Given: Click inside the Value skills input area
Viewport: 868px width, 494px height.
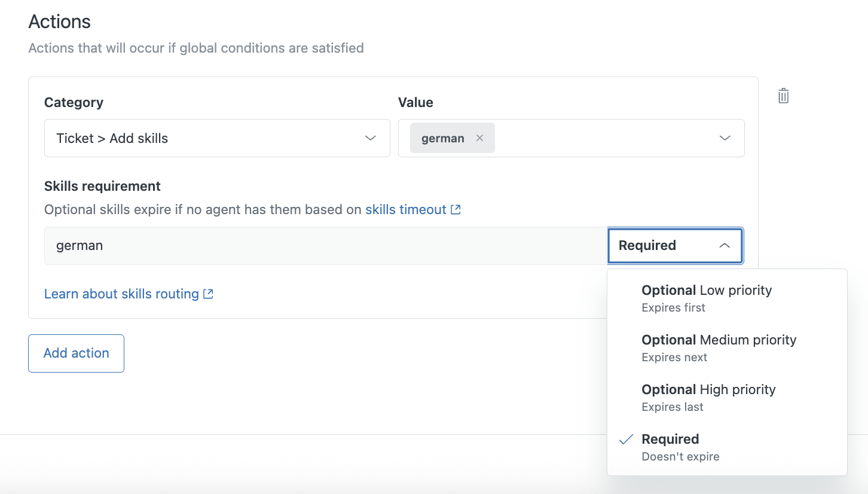Looking at the screenshot, I should coord(604,138).
